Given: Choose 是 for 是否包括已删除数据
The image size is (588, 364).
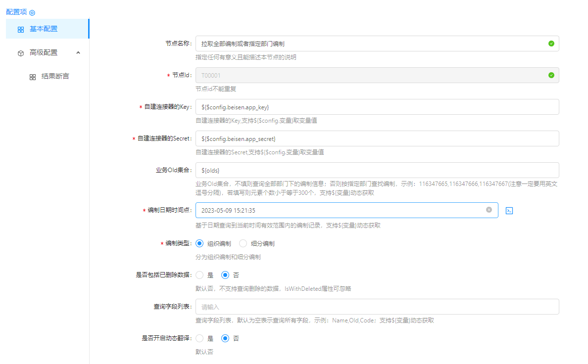Looking at the screenshot, I should pyautogui.click(x=199, y=275).
